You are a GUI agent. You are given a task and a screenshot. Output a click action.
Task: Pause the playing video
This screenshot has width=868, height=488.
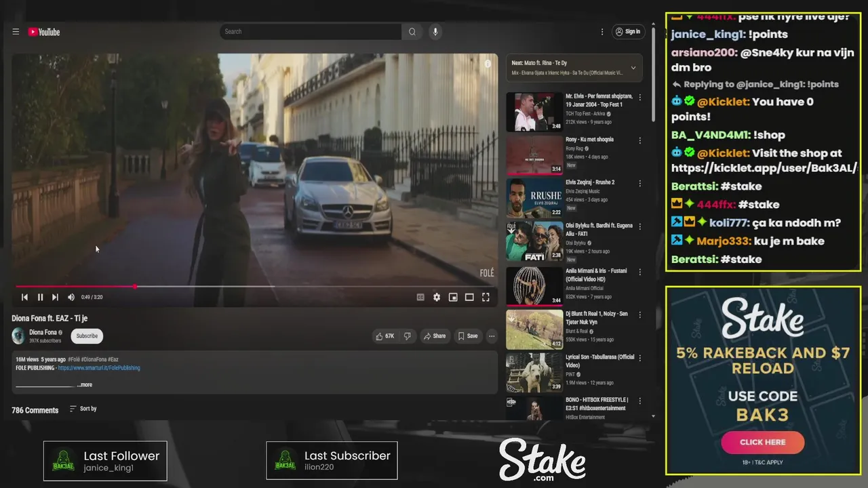[x=40, y=297]
